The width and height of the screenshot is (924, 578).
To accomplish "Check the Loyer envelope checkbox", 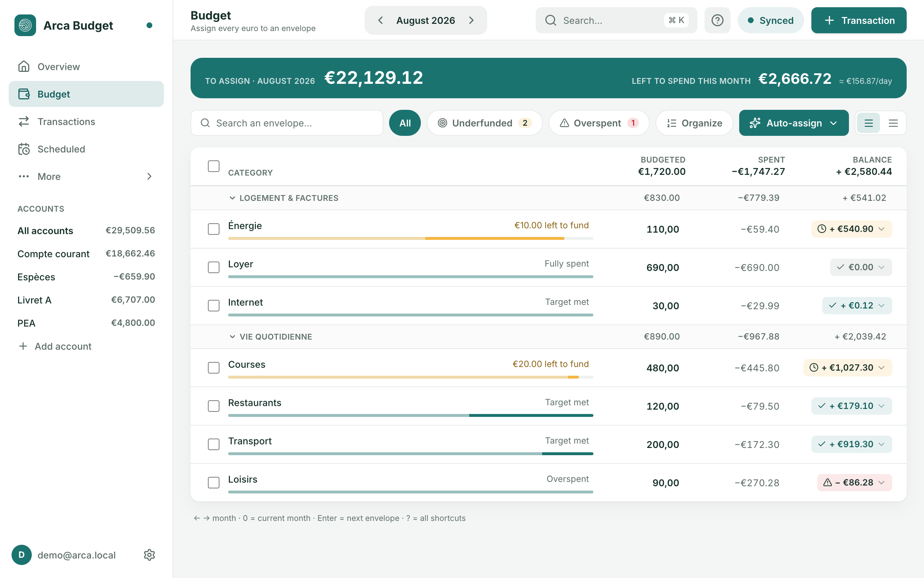I will pyautogui.click(x=213, y=267).
